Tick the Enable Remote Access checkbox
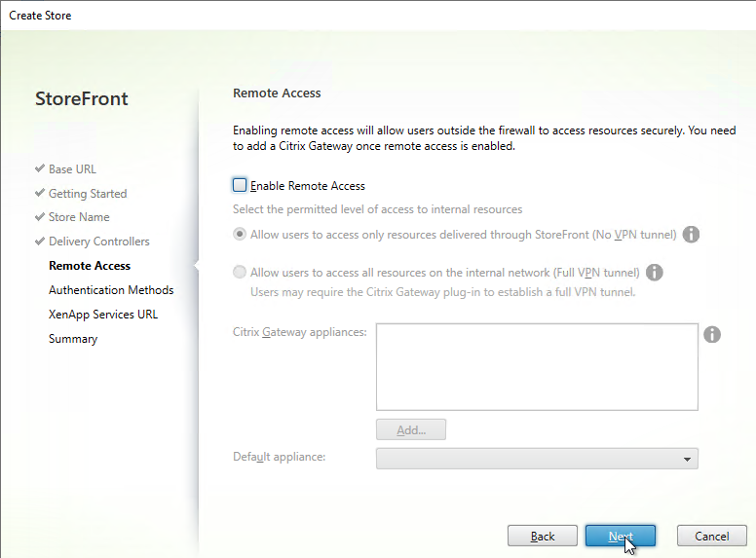This screenshot has height=558, width=756. coord(240,185)
